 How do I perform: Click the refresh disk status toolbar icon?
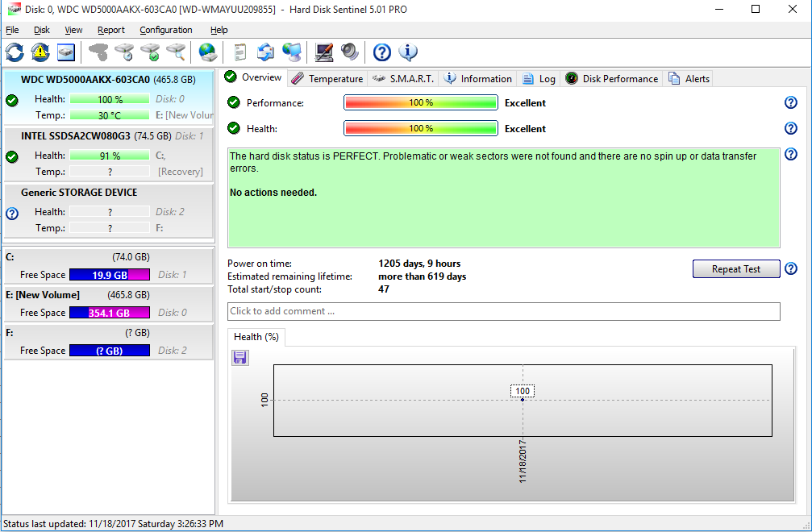tap(15, 52)
